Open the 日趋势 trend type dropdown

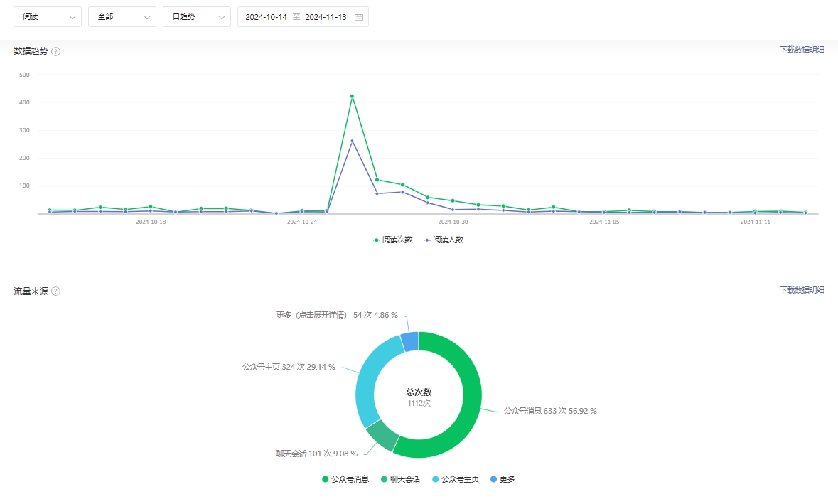[197, 17]
